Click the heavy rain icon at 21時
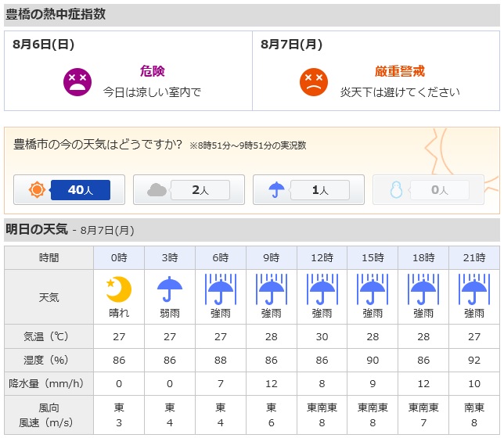 point(474,289)
